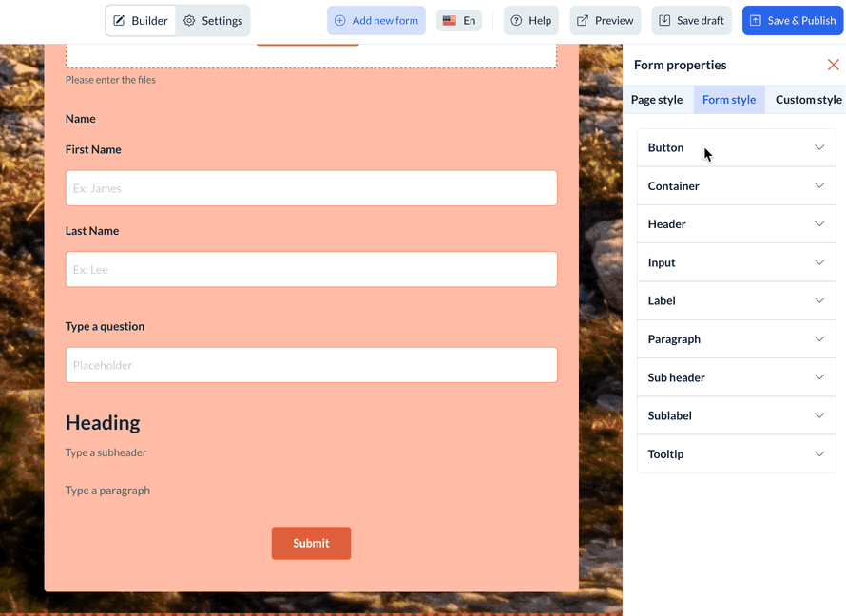
Task: Switch to the Page style tab
Action: pos(657,99)
